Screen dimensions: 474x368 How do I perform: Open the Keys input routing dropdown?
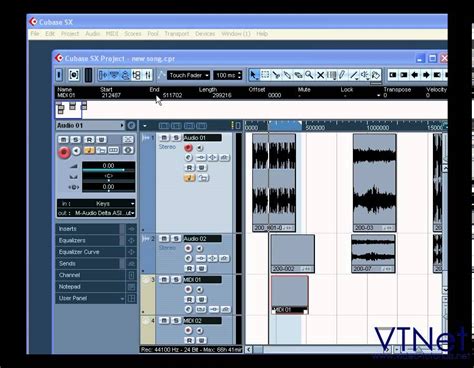96,204
